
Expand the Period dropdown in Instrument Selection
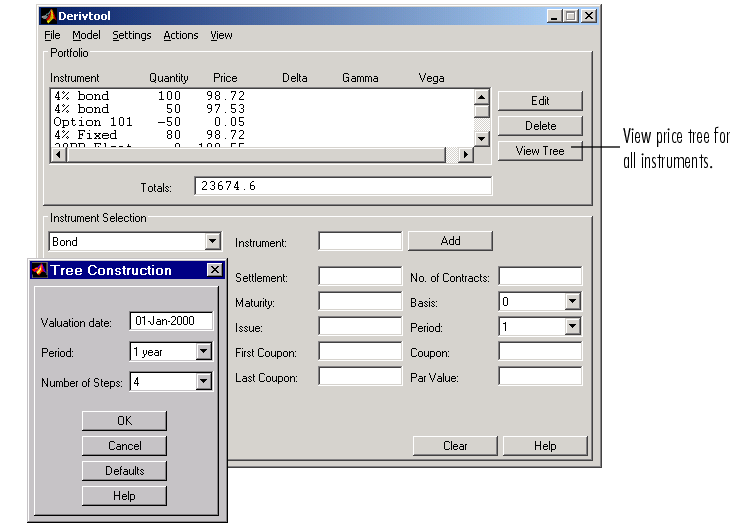(x=572, y=327)
